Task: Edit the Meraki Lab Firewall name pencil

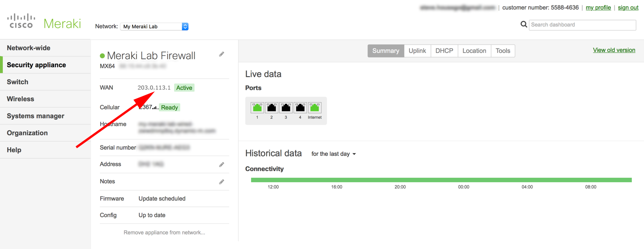Action: click(222, 54)
